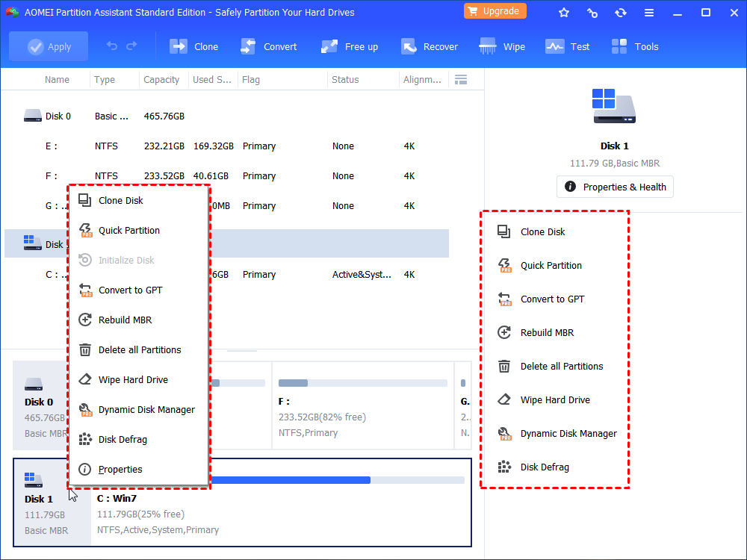Choose Disk Defrag in context menu
This screenshot has height=560, width=747.
tap(139, 440)
